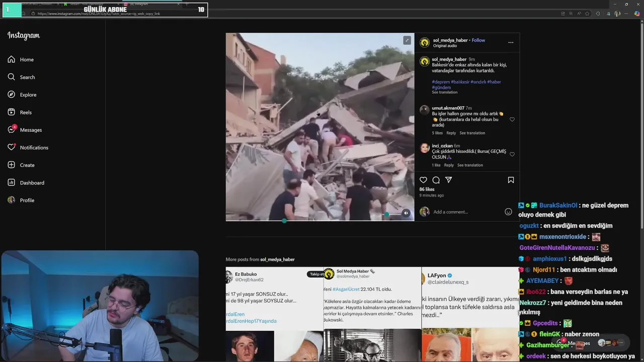This screenshot has height=362, width=644.
Task: Follow sol_medya_haber account
Action: click(478, 40)
